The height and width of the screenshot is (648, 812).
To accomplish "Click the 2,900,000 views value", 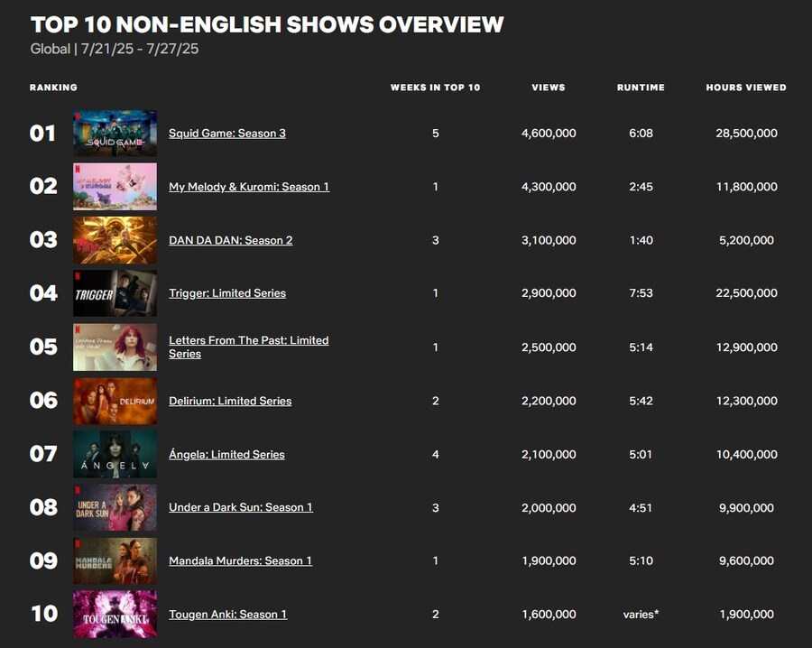I will click(549, 293).
